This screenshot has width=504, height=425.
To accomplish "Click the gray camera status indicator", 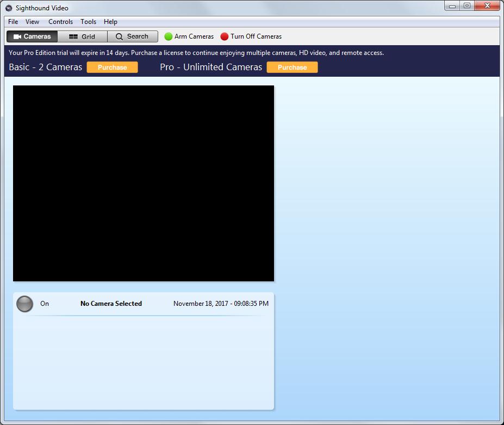I will coord(24,304).
